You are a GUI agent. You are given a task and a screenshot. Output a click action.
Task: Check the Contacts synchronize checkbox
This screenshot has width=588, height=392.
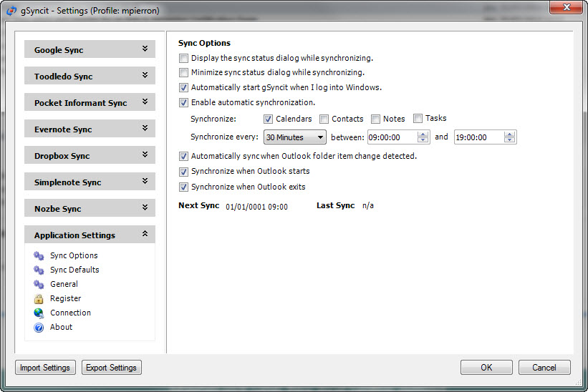point(324,119)
